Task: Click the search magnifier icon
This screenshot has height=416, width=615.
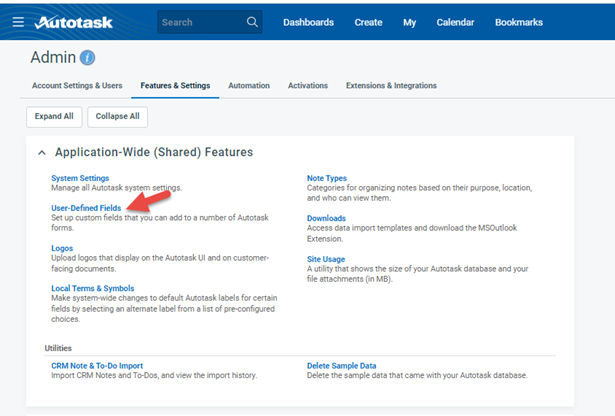Action: coord(252,22)
